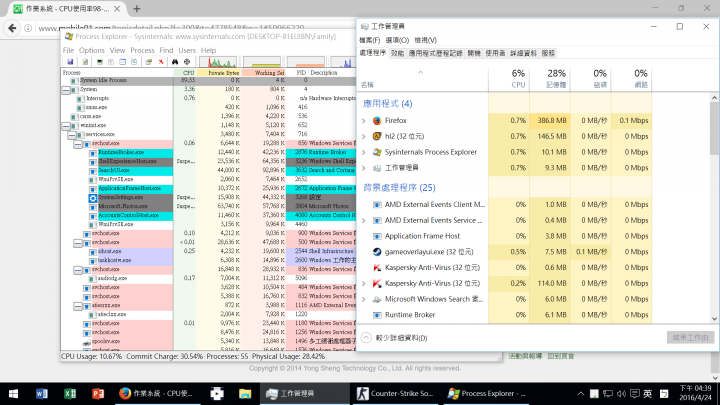The width and height of the screenshot is (720, 405).
Task: Click volume icon in system tray
Action: [621, 394]
